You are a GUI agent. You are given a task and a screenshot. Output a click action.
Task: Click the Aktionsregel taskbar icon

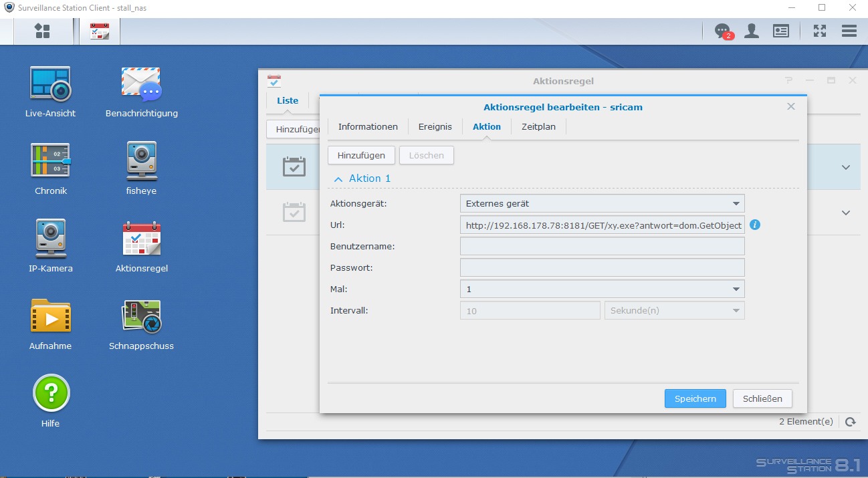tap(100, 31)
